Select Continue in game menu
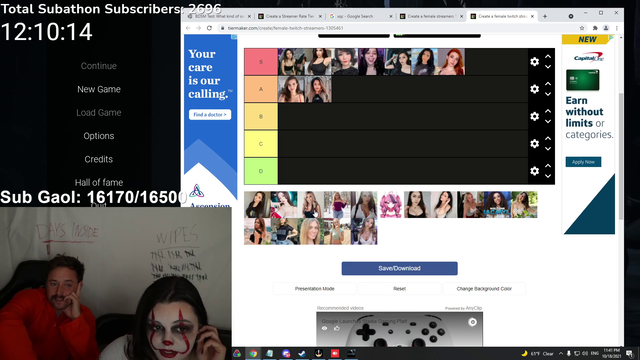This screenshot has height=360, width=640. pyautogui.click(x=98, y=66)
